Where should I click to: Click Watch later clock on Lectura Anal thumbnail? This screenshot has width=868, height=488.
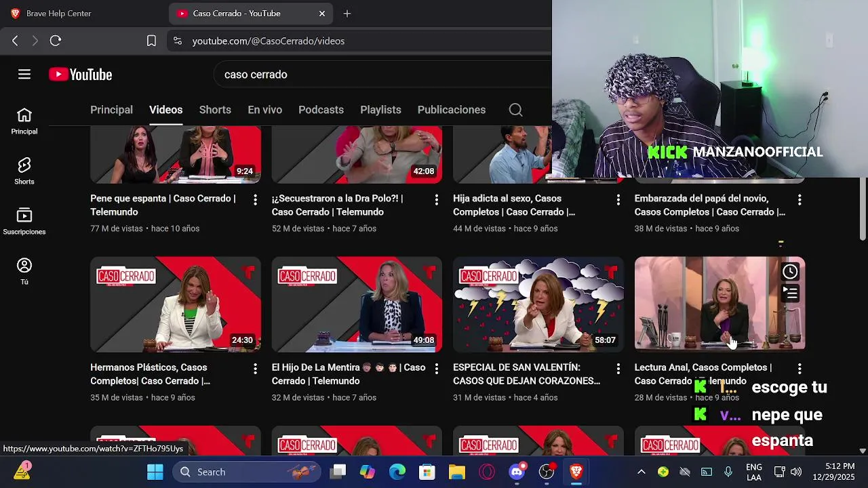click(790, 272)
